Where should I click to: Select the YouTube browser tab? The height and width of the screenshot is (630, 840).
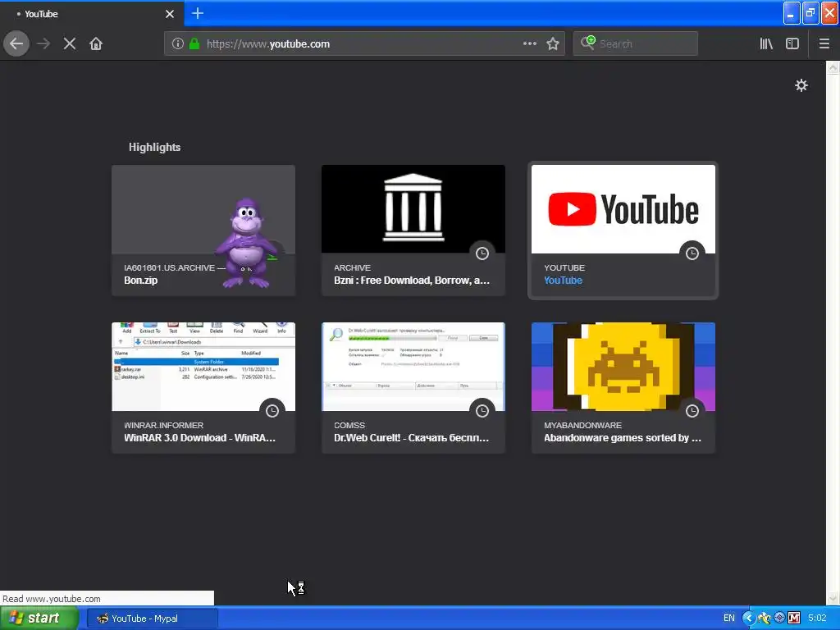92,14
